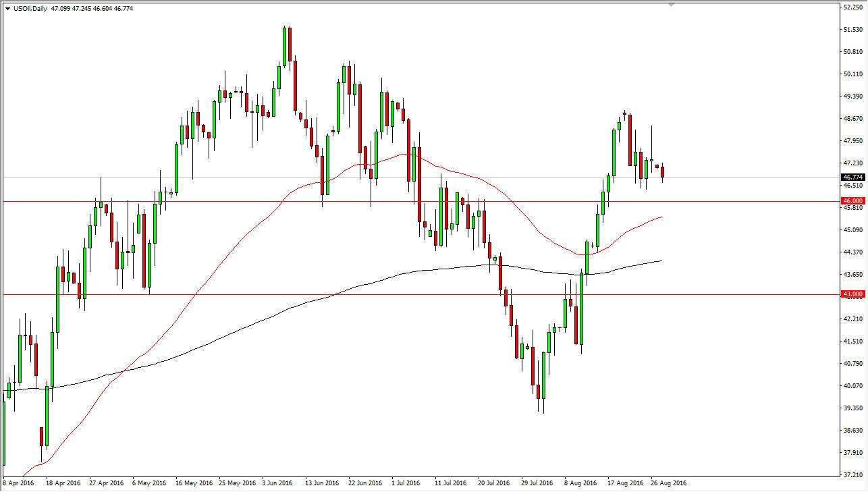868x492 pixels.
Task: Click the 1 Jul 2016 date label
Action: point(407,483)
